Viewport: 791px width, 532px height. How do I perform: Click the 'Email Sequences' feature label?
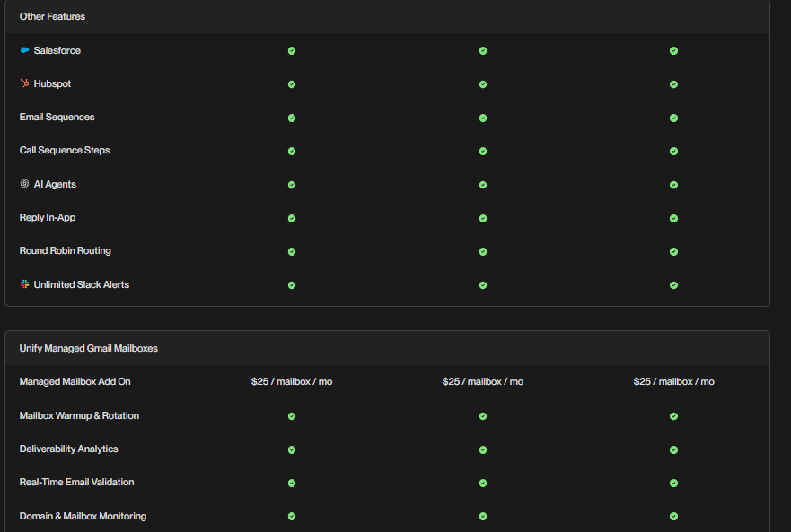[57, 117]
